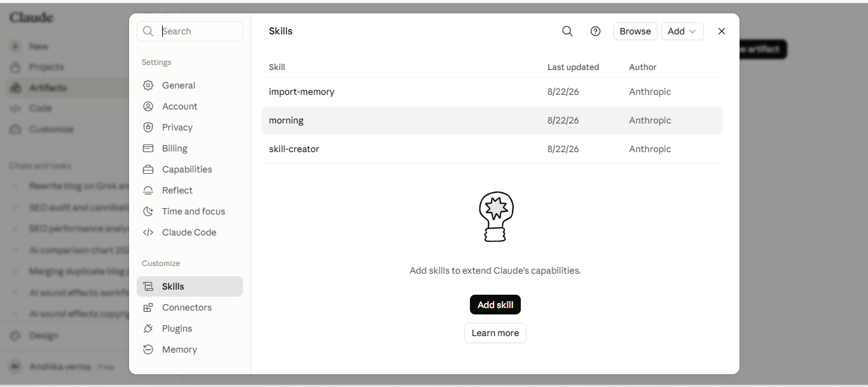Viewport: 868px width, 387px height.
Task: Click the lightbulb illustration
Action: tap(495, 216)
